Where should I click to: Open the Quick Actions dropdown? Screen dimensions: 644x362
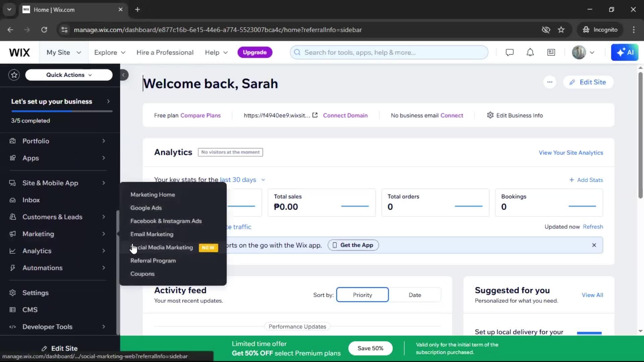tap(69, 75)
